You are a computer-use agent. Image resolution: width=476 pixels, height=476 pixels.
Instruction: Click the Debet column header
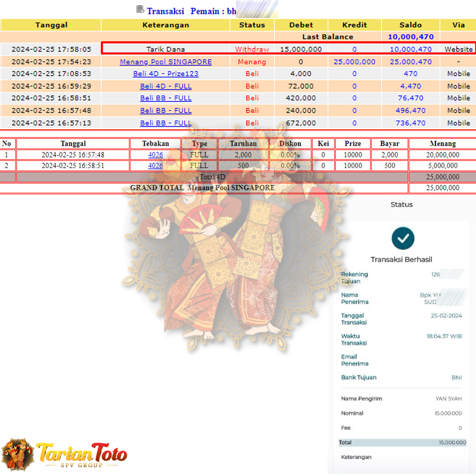301,25
